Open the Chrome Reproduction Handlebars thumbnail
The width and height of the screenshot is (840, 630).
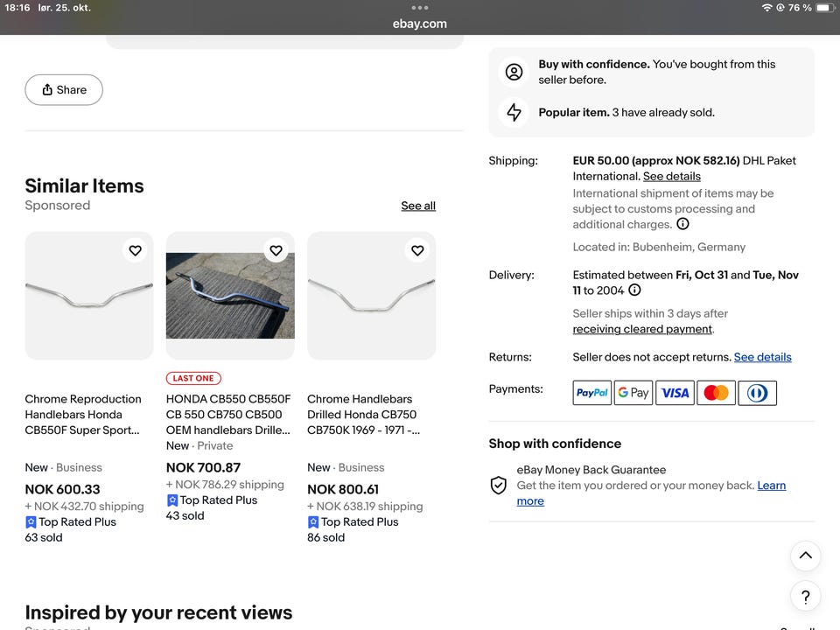pyautogui.click(x=89, y=296)
